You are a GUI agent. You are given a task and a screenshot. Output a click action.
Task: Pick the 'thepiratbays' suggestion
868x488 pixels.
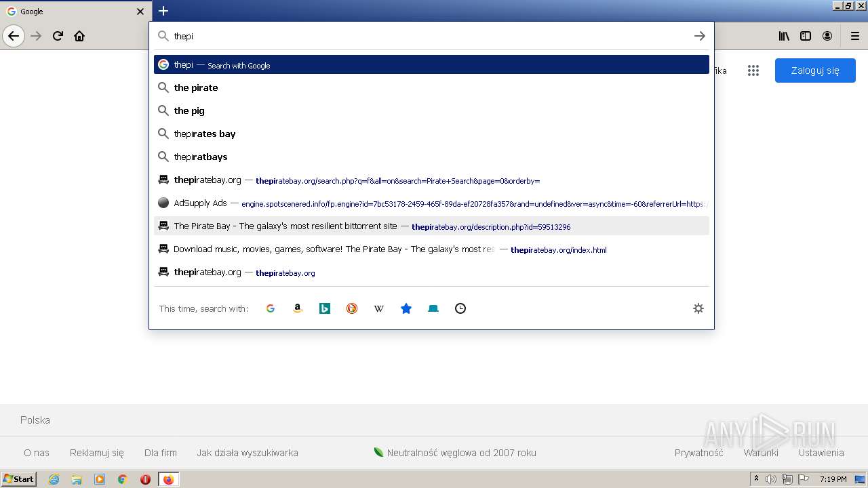(x=431, y=157)
